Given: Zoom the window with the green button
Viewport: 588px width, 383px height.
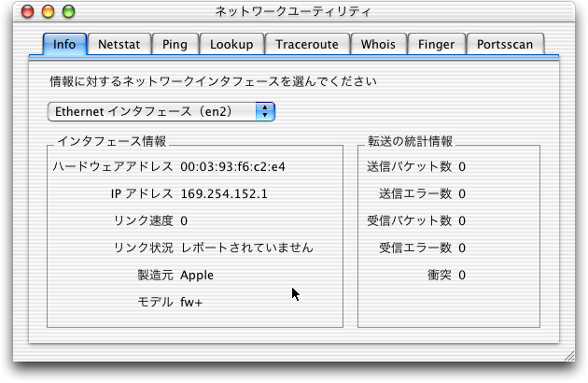Looking at the screenshot, I should click(67, 12).
